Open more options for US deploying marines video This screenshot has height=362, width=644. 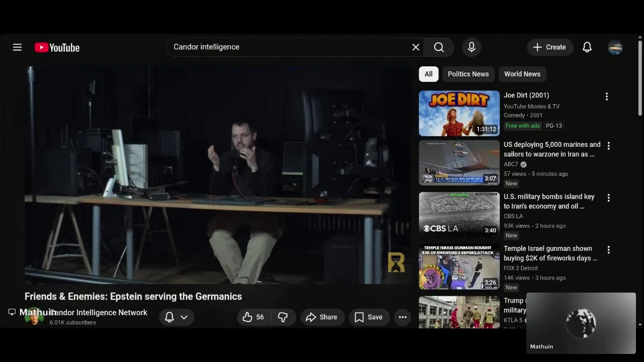click(608, 146)
